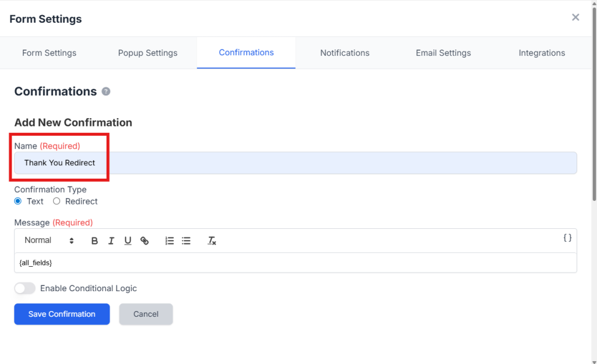597x364 pixels.
Task: Apply bold formatting in message editor
Action: click(94, 241)
